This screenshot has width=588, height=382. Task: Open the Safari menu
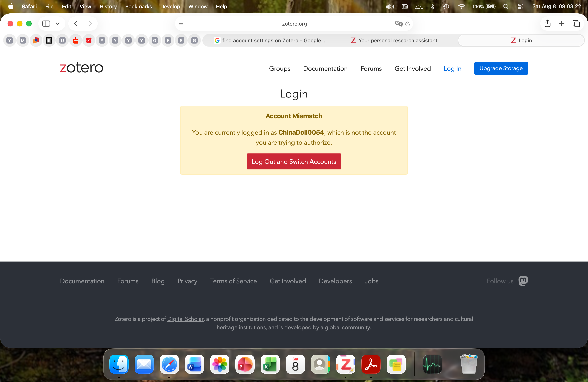[29, 6]
